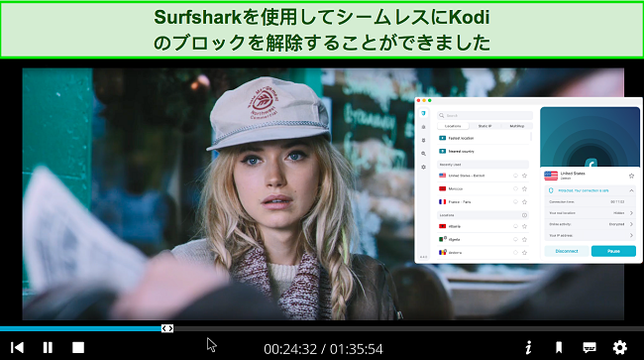The height and width of the screenshot is (360, 644).
Task: Click load circle beside Andorra
Action: pyautogui.click(x=515, y=252)
